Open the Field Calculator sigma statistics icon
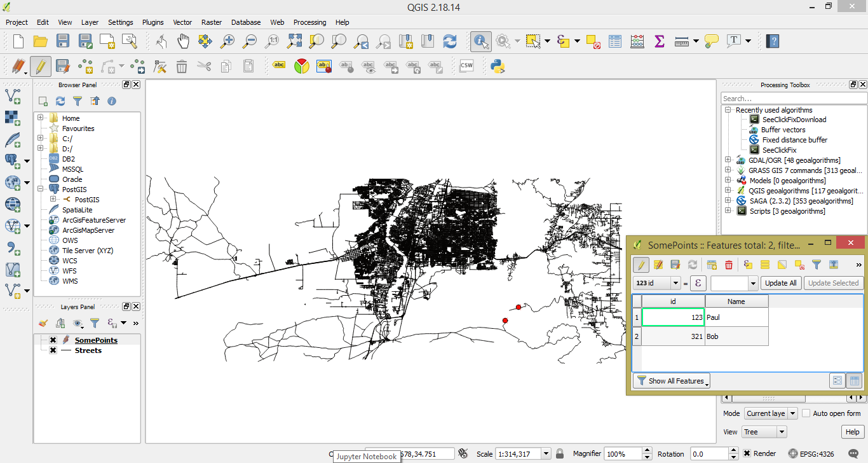This screenshot has height=463, width=868. [659, 41]
